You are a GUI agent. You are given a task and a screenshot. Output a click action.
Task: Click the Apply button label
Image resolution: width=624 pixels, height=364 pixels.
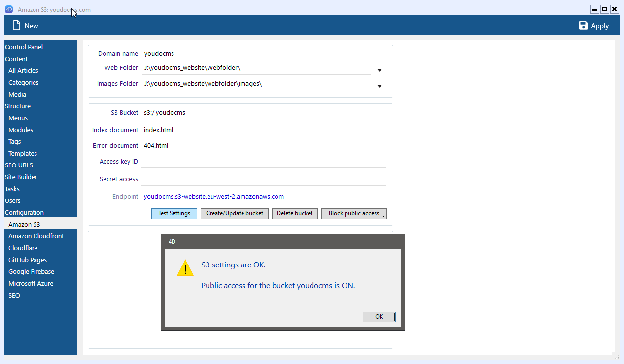pyautogui.click(x=600, y=26)
